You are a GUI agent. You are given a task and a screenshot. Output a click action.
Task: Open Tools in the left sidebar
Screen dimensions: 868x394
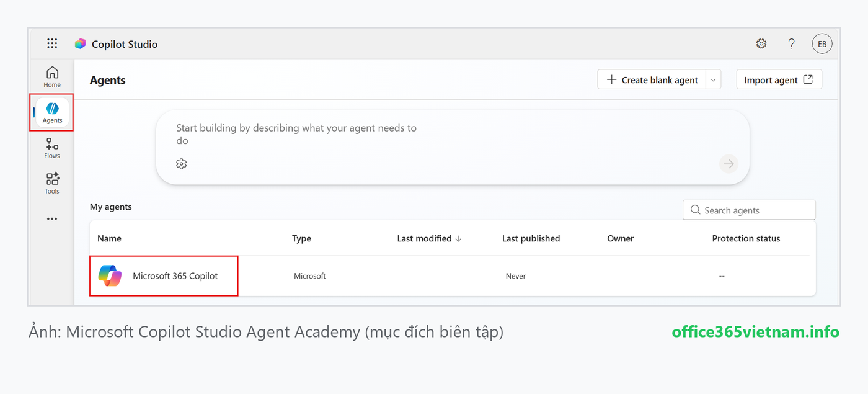click(52, 183)
